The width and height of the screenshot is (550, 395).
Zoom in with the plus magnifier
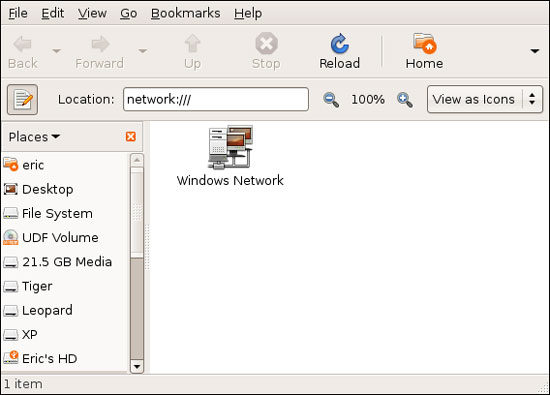pos(405,100)
